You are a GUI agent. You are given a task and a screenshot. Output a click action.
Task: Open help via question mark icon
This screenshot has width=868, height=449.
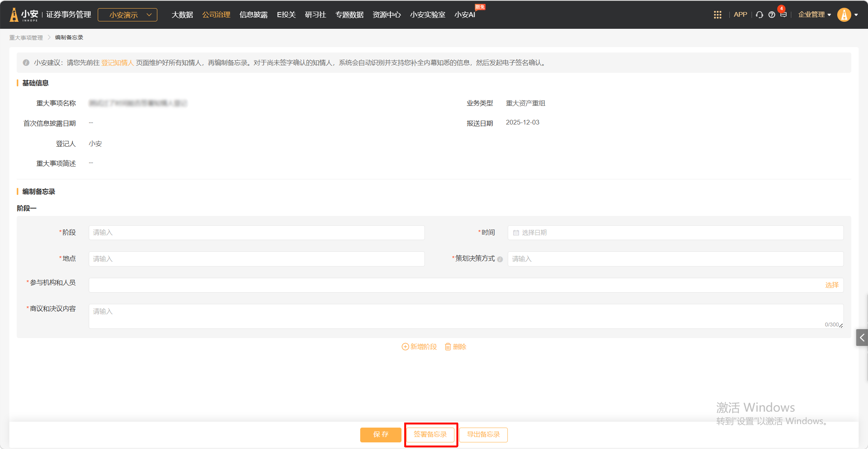click(x=771, y=15)
